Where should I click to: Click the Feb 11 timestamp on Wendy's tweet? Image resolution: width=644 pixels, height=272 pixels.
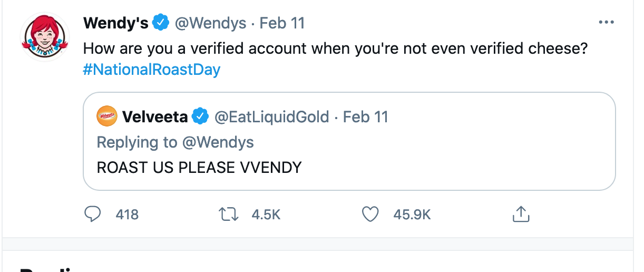click(x=282, y=23)
